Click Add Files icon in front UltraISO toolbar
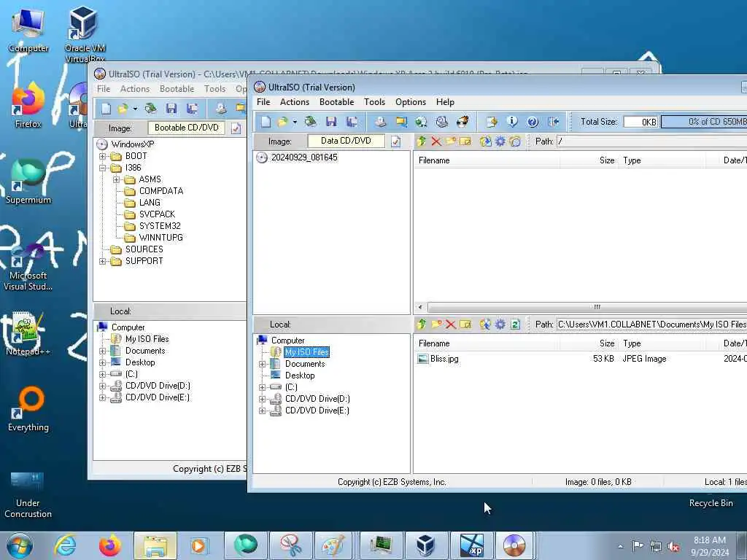 491,122
